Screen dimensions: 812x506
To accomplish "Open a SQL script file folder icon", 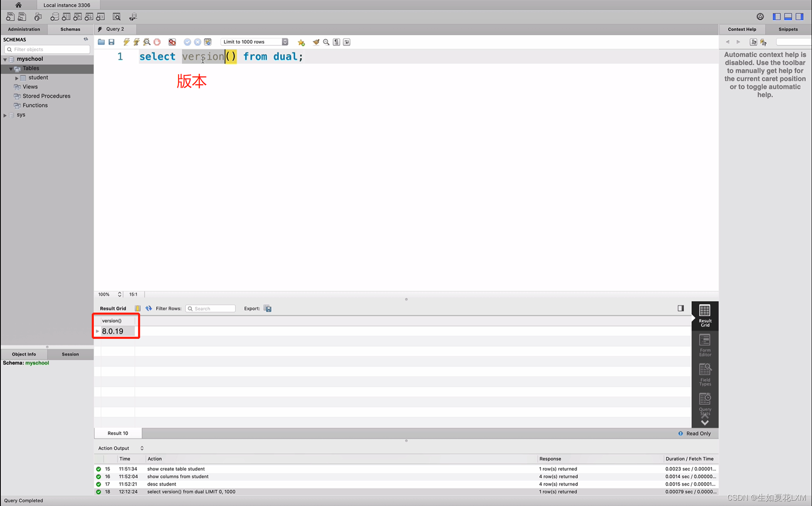I will [101, 42].
